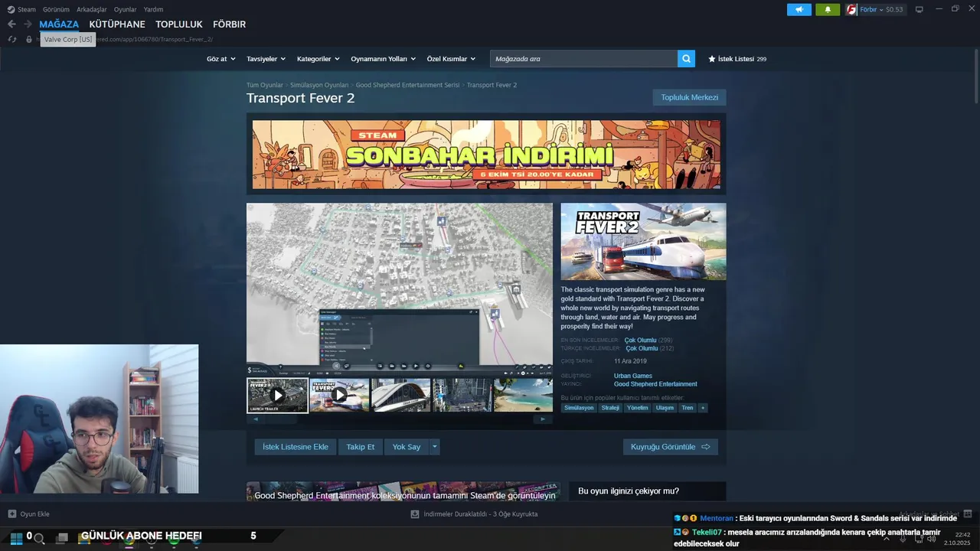Click the page vertical scrollbar
The width and height of the screenshot is (980, 551).
pos(976,77)
